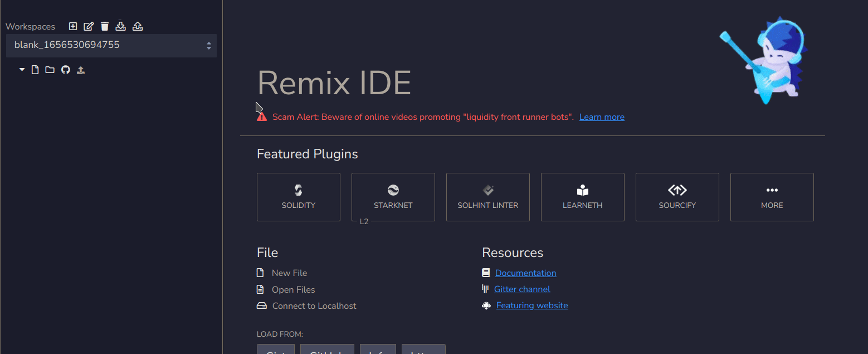Open the workspace selector dropdown blank_1656530694755
868x354 pixels.
111,45
